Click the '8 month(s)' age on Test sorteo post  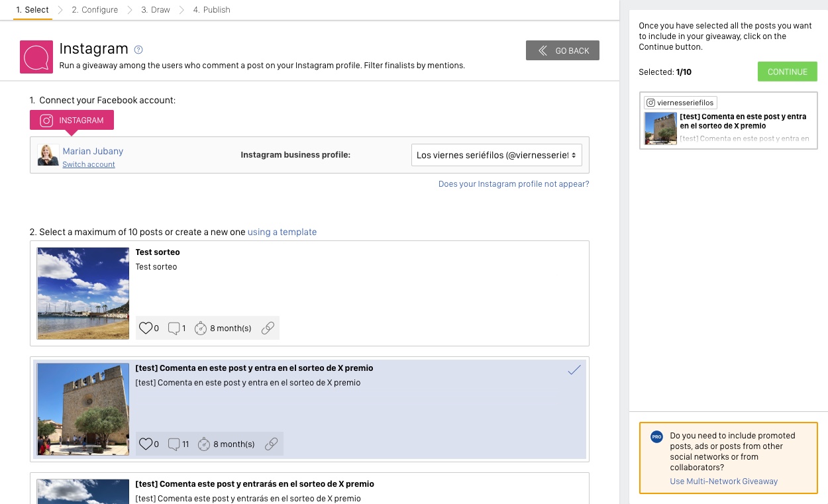pyautogui.click(x=231, y=328)
